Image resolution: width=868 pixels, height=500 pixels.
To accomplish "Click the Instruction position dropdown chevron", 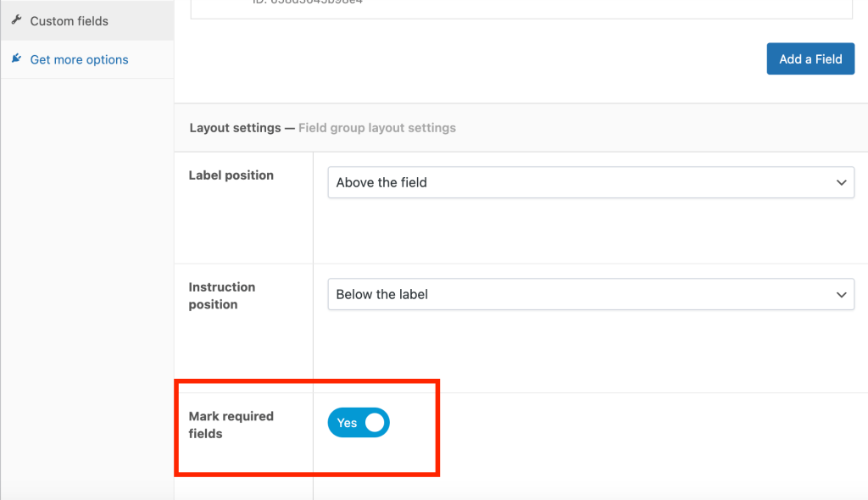I will (x=841, y=294).
